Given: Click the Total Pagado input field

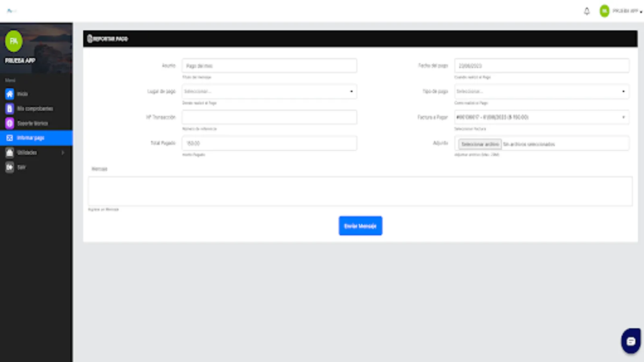Looking at the screenshot, I should pyautogui.click(x=269, y=143).
